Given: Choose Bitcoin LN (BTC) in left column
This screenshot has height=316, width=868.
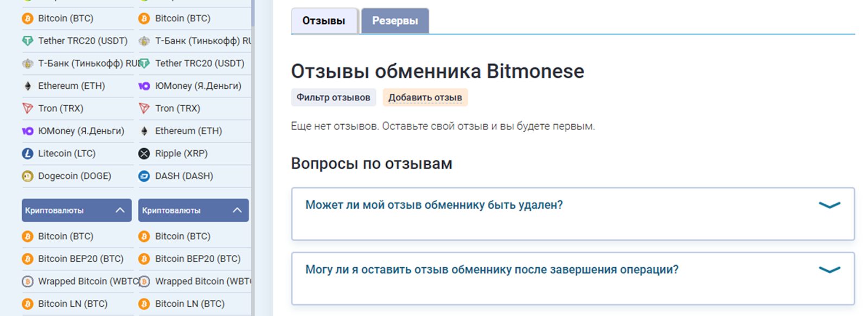Looking at the screenshot, I should tap(73, 304).
